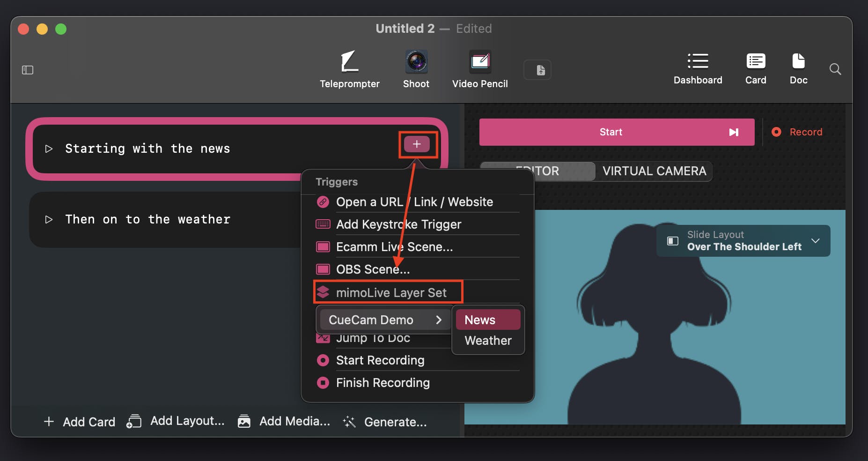
Task: Click the Shoot camera icon
Action: (x=416, y=69)
